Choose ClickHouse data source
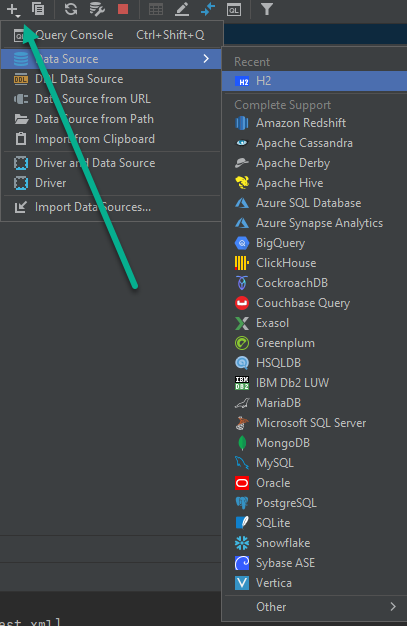The height and width of the screenshot is (626, 407). 314,263
